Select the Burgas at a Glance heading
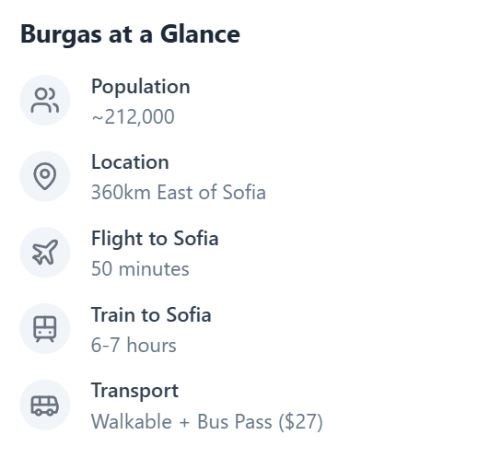The height and width of the screenshot is (454, 489). click(130, 34)
